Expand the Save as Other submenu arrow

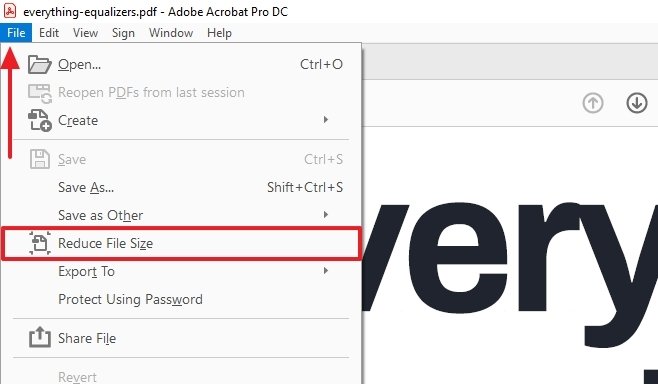point(326,215)
